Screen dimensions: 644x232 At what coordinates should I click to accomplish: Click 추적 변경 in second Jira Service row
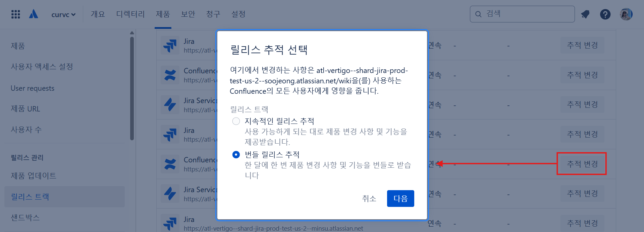(582, 194)
